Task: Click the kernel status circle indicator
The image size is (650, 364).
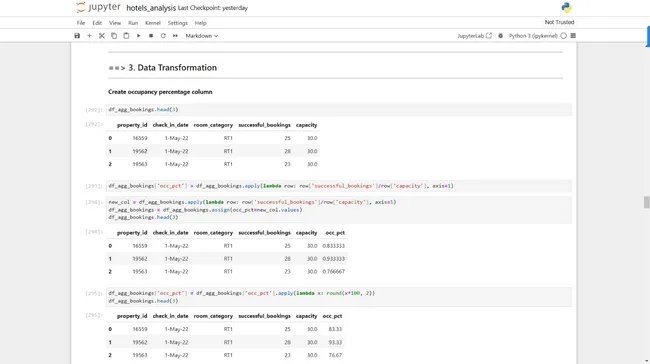Action: tap(563, 36)
